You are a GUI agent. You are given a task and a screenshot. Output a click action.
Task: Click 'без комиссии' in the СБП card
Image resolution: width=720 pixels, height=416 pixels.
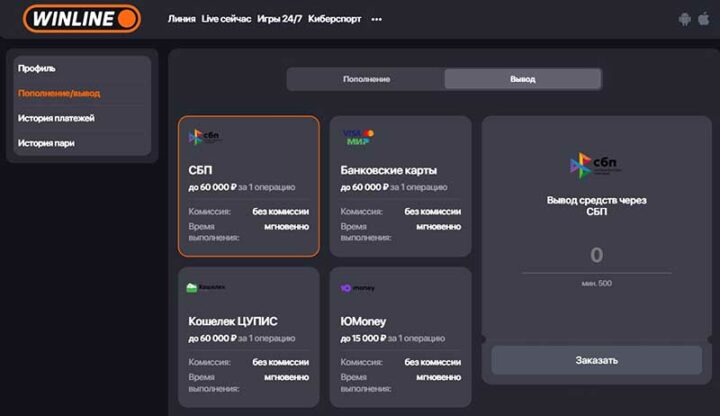[x=281, y=212]
